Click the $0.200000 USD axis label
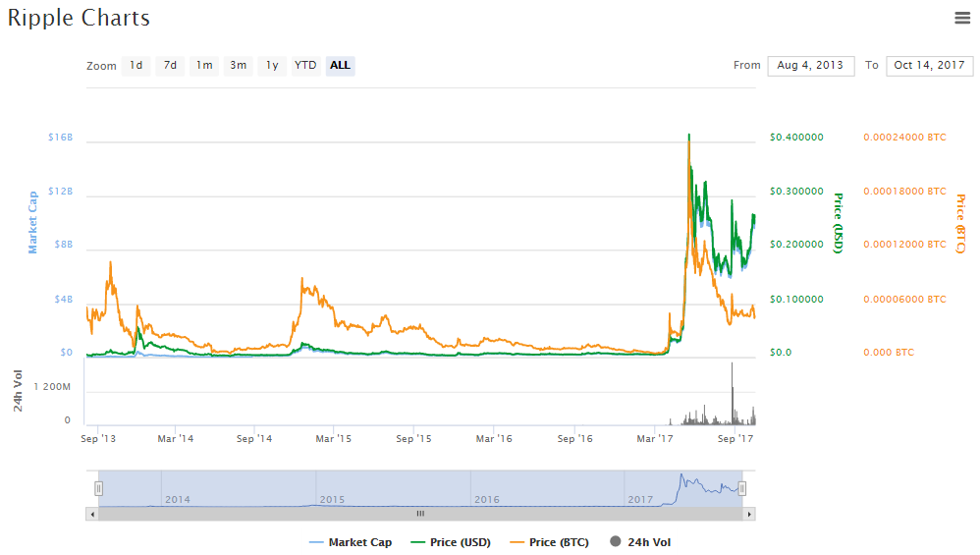The height and width of the screenshot is (555, 980). pos(796,245)
